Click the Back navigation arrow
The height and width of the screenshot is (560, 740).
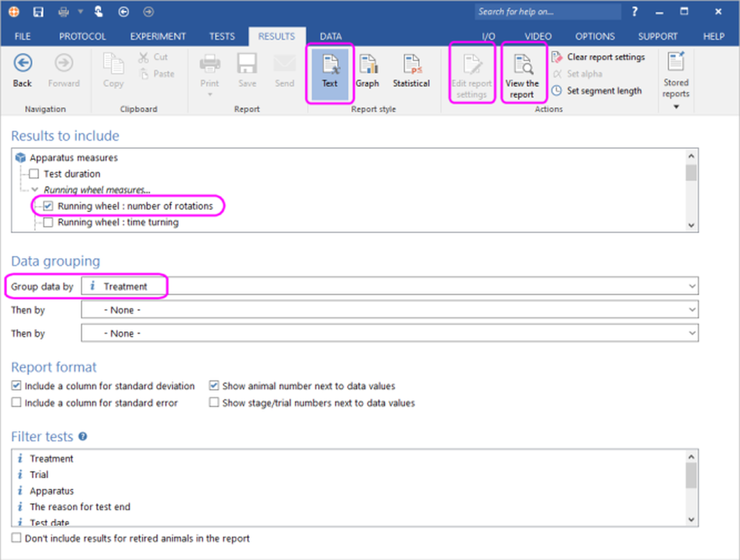22,70
